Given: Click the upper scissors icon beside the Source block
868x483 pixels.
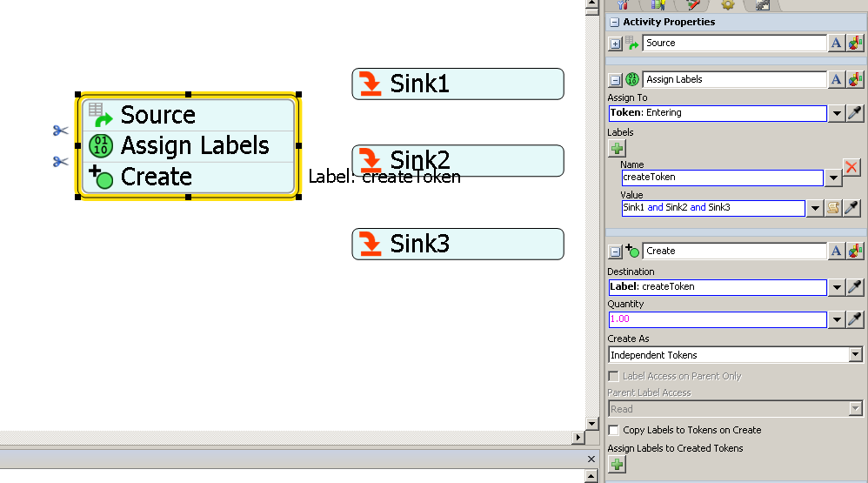Looking at the screenshot, I should 60,131.
